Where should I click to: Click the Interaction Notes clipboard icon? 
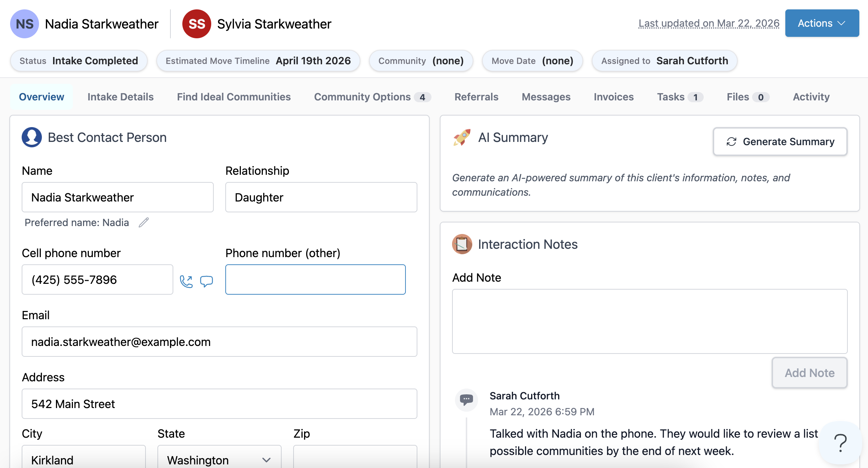(x=462, y=244)
